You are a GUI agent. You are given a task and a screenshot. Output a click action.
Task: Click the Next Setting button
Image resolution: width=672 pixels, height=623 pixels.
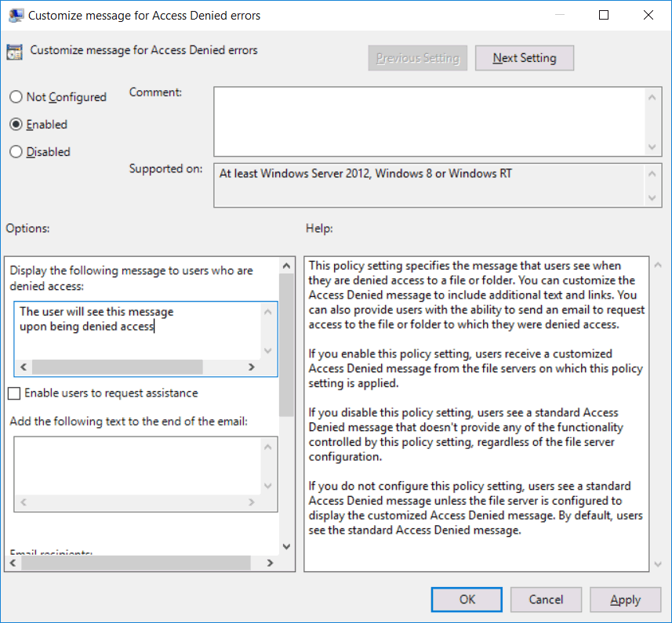[x=524, y=57]
